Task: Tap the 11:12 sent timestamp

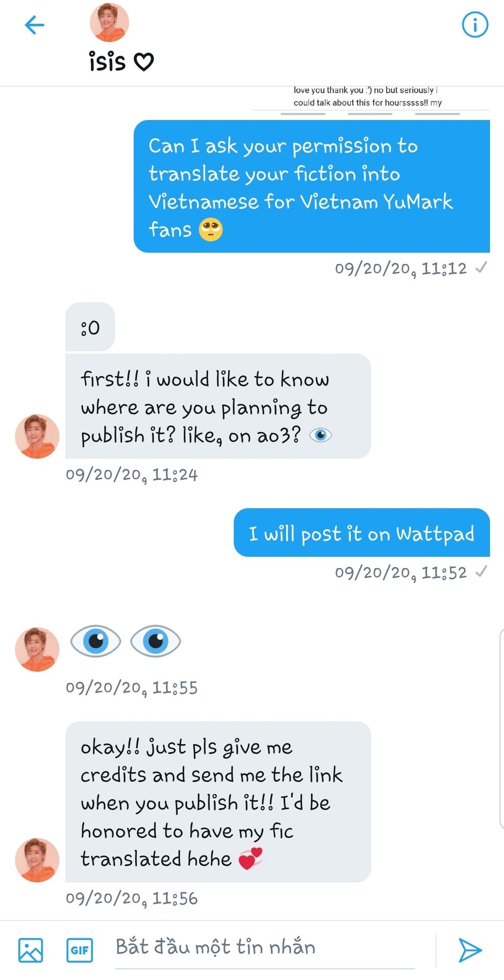Action: [x=401, y=269]
